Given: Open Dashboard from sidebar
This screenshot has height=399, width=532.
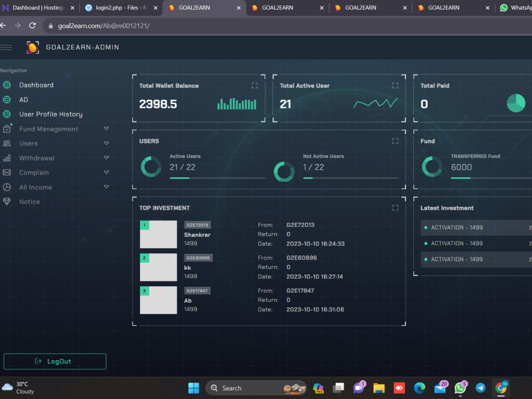Looking at the screenshot, I should coord(36,85).
